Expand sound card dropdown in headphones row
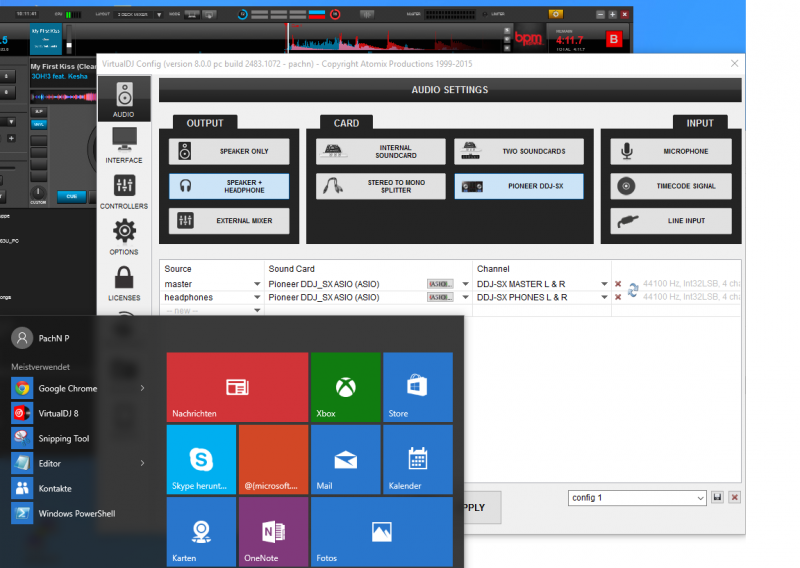This screenshot has height=568, width=800. click(465, 297)
